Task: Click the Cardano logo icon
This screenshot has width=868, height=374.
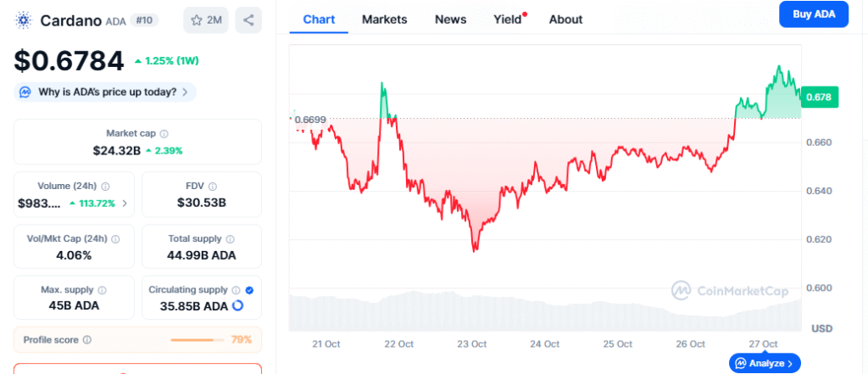Action: (24, 20)
